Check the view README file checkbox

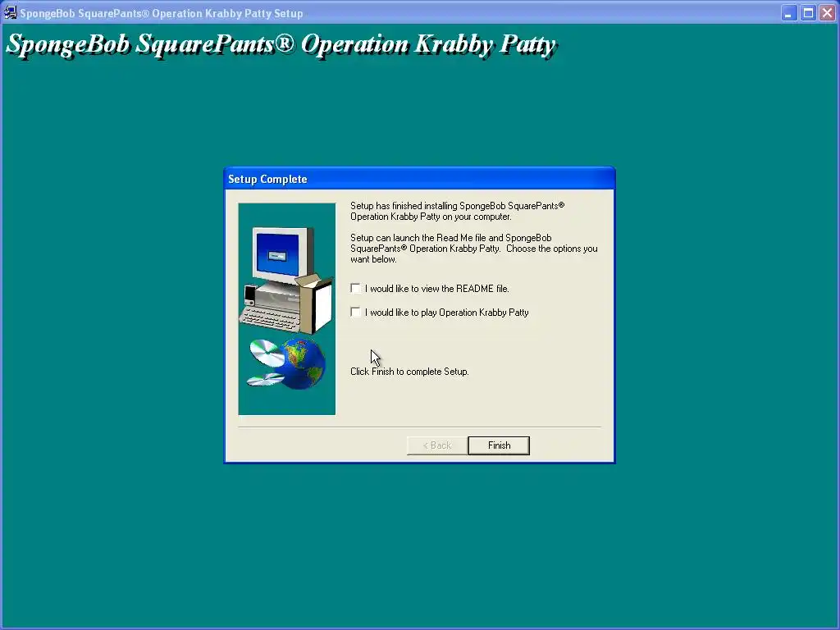[x=355, y=288]
